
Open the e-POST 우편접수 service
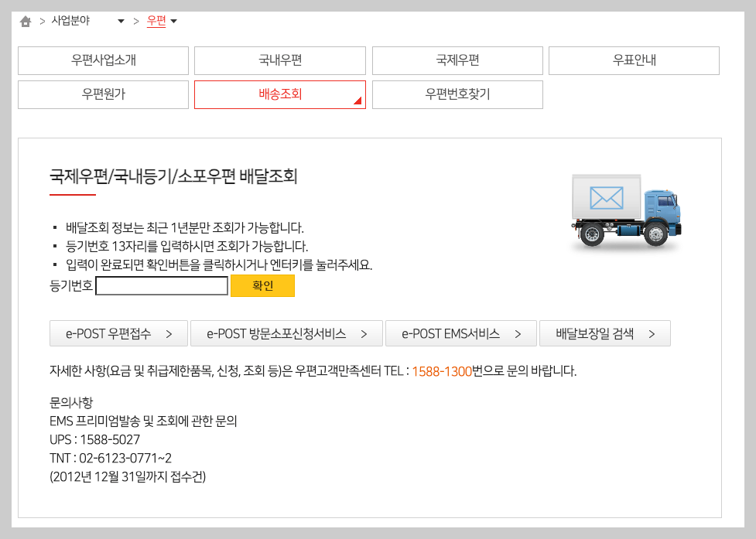coord(118,333)
